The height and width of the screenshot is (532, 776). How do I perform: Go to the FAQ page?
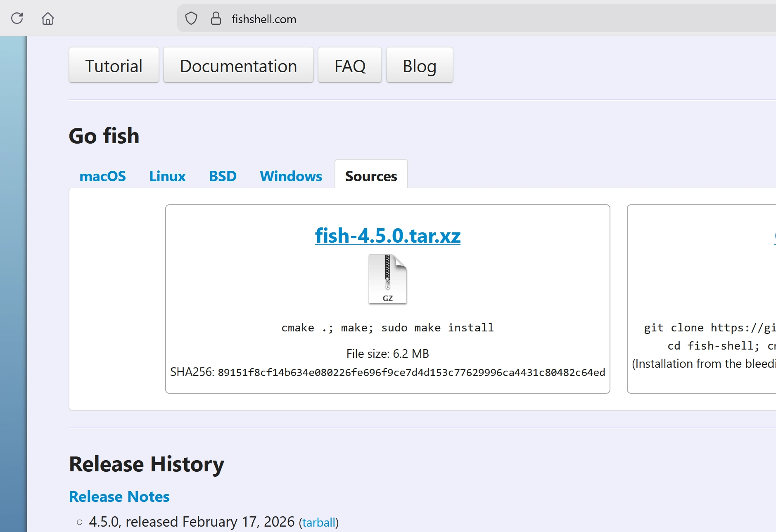click(349, 66)
